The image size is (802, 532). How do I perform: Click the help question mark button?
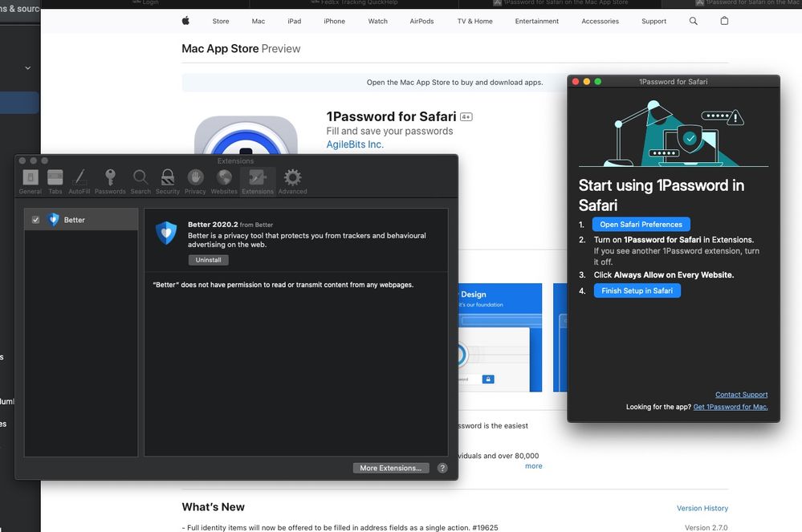tap(442, 468)
